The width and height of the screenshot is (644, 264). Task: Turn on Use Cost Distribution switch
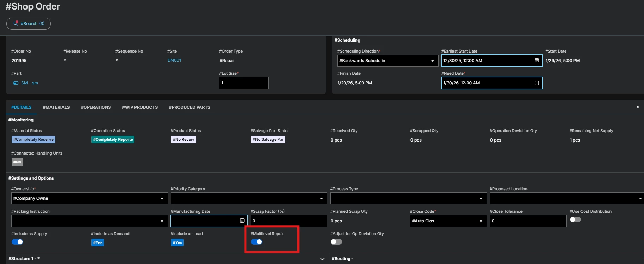(x=575, y=220)
